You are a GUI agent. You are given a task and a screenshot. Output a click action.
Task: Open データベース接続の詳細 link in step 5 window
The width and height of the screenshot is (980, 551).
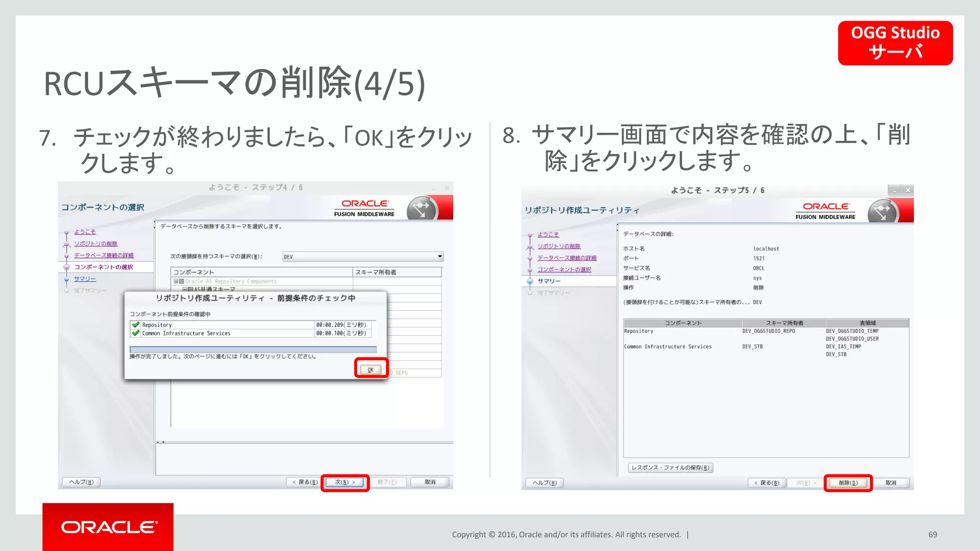tap(567, 258)
